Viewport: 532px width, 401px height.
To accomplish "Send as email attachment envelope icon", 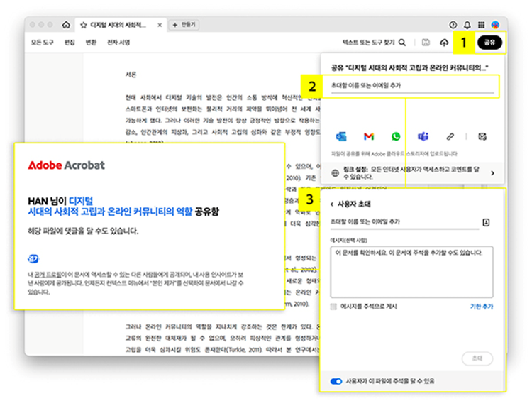I will [x=482, y=136].
